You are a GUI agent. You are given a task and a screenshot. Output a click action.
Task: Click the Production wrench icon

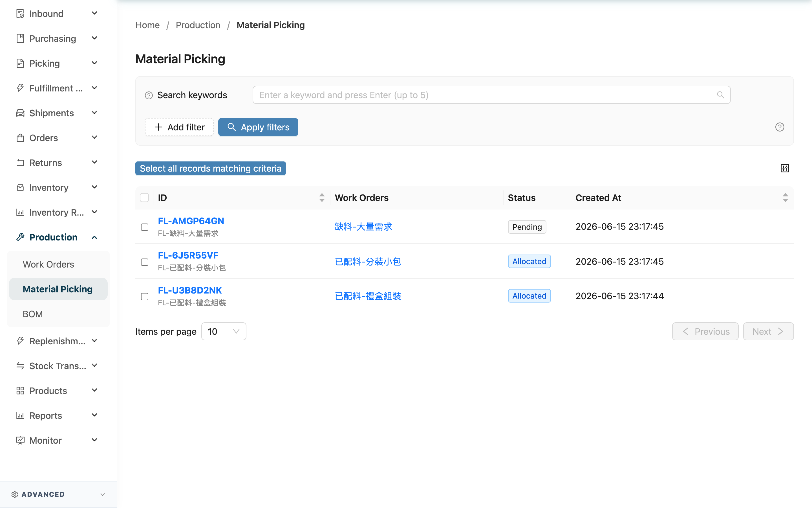[x=20, y=237]
